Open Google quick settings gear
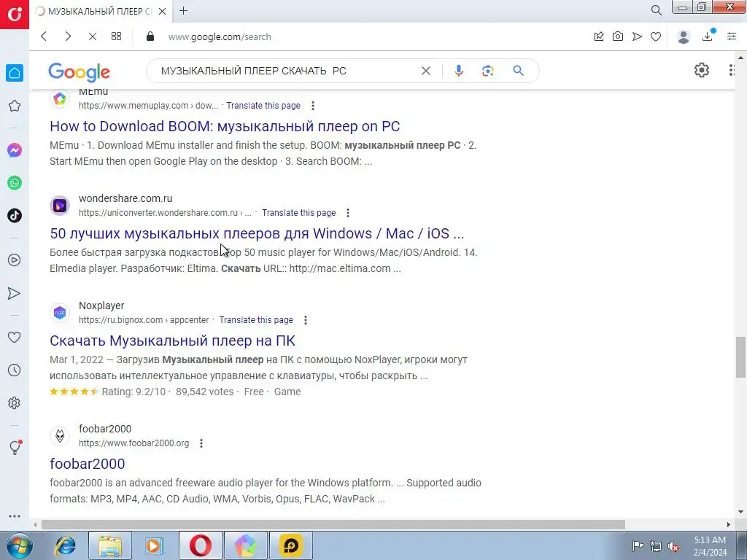 pyautogui.click(x=702, y=71)
